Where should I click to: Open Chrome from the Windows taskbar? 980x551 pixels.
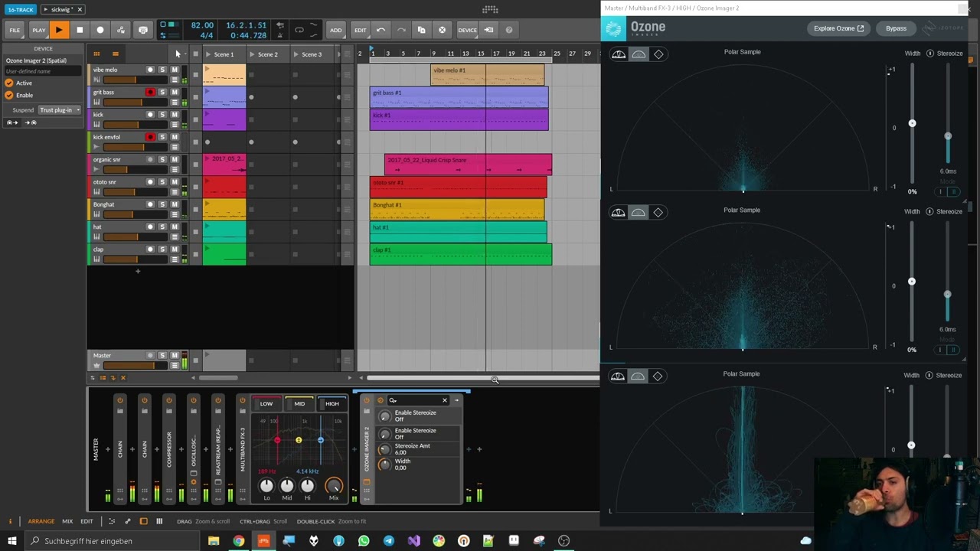click(x=239, y=541)
